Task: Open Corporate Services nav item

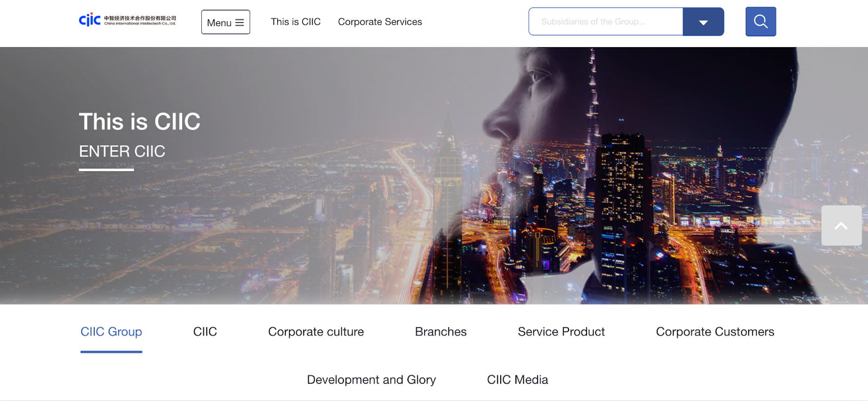Action: click(380, 22)
